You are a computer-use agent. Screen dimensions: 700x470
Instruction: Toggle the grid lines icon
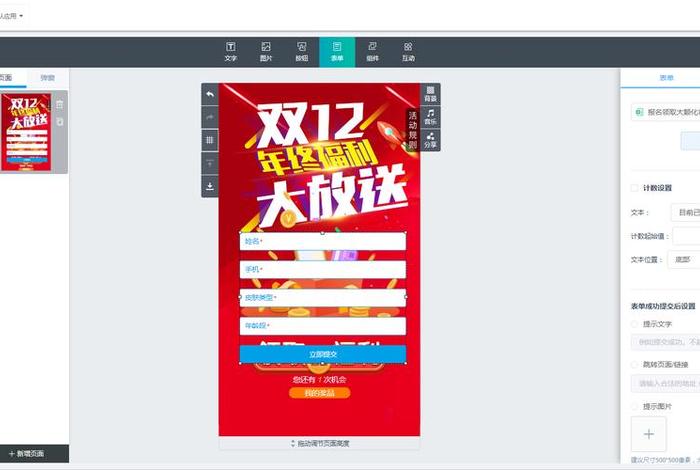click(x=210, y=140)
